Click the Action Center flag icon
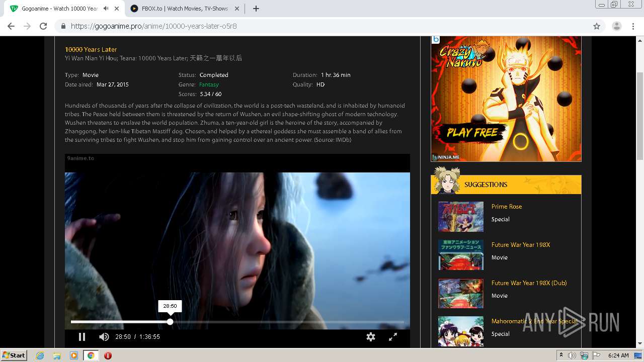The width and height of the screenshot is (644, 362). pyautogui.click(x=596, y=355)
